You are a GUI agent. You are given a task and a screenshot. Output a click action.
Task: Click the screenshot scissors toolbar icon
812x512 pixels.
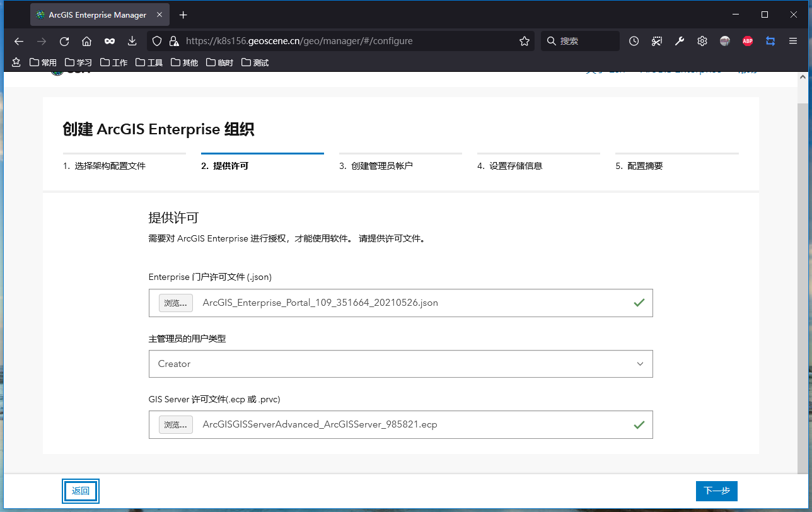coord(657,41)
